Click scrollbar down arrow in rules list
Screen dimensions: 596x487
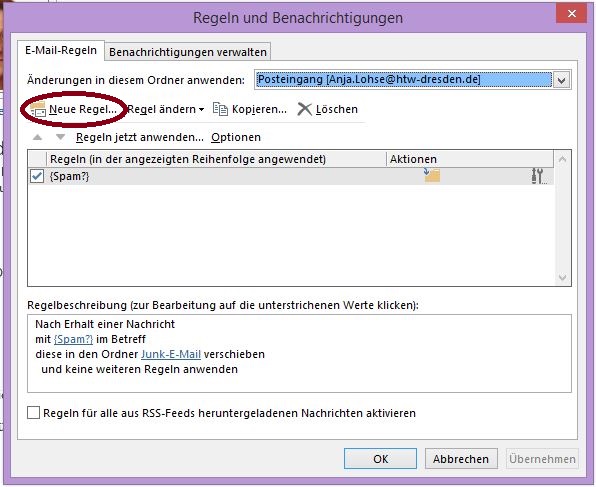click(x=563, y=278)
